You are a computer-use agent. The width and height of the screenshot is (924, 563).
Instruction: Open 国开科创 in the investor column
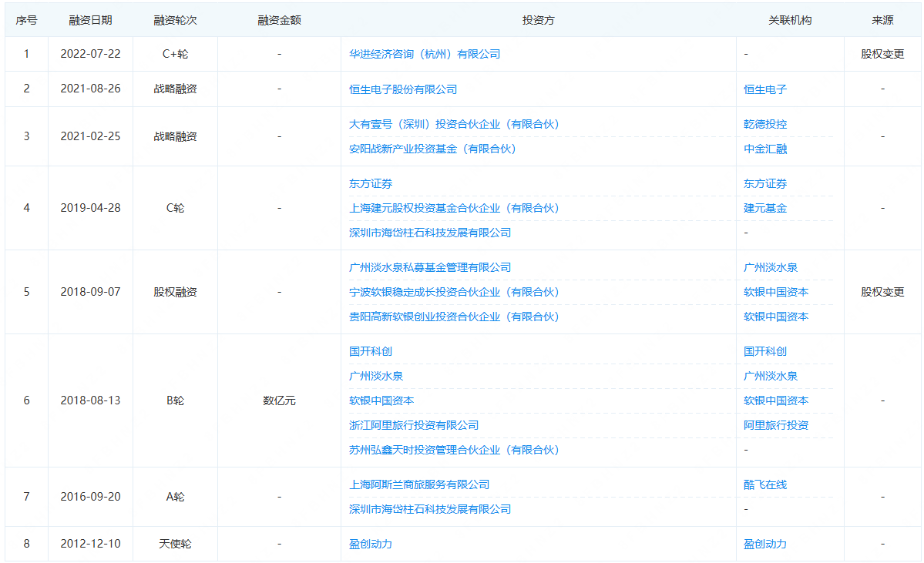[371, 351]
